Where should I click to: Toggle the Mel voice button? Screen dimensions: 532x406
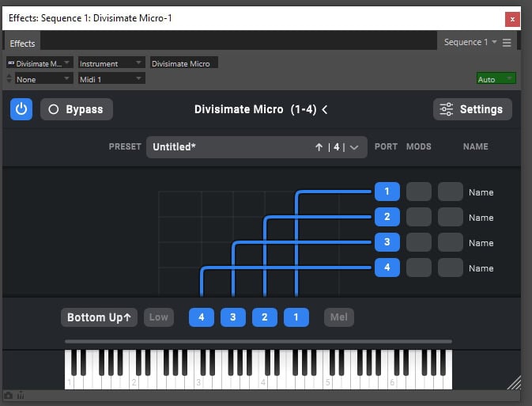pyautogui.click(x=339, y=317)
